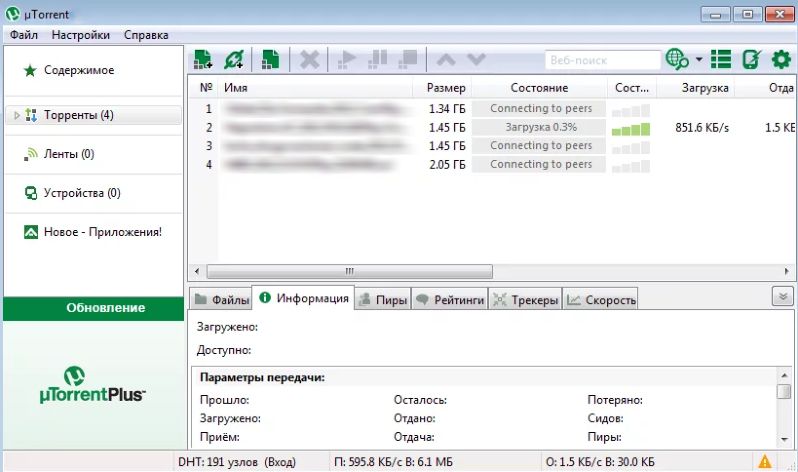The image size is (798, 472).
Task: Collapse the detail pane with chevron button
Action: click(x=783, y=296)
